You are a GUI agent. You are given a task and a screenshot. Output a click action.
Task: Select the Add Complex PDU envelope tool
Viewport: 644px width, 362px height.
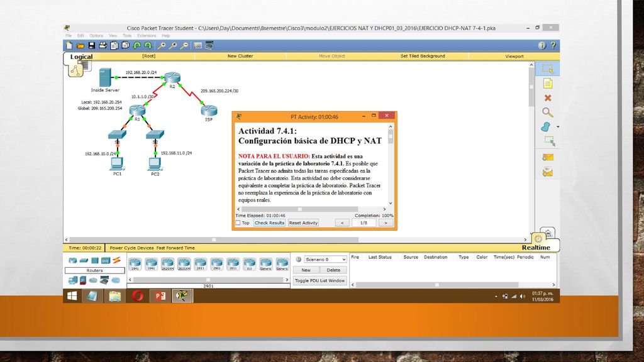click(x=548, y=172)
